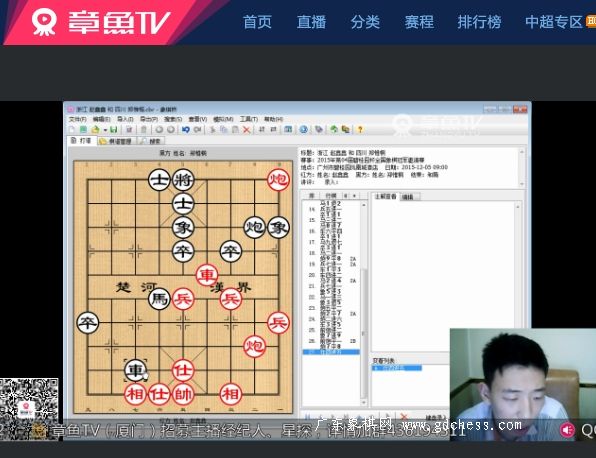Open the 直播 link in header
The height and width of the screenshot is (458, 596).
pos(311,22)
